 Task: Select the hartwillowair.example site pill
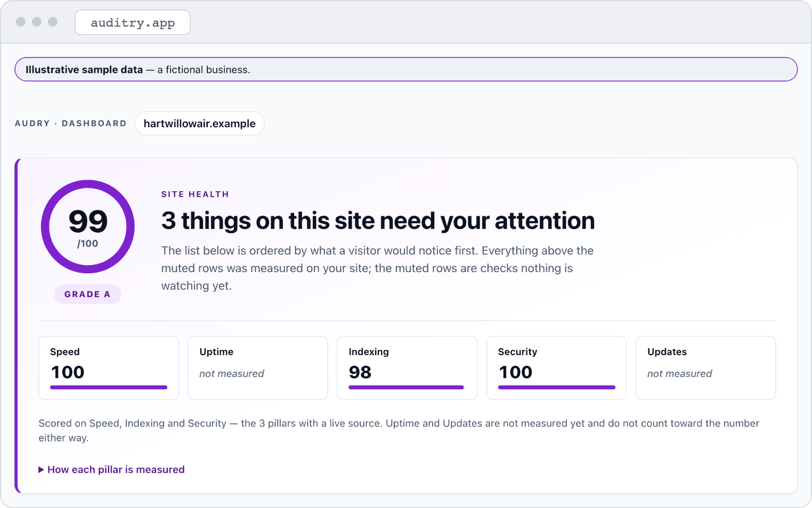(x=200, y=124)
